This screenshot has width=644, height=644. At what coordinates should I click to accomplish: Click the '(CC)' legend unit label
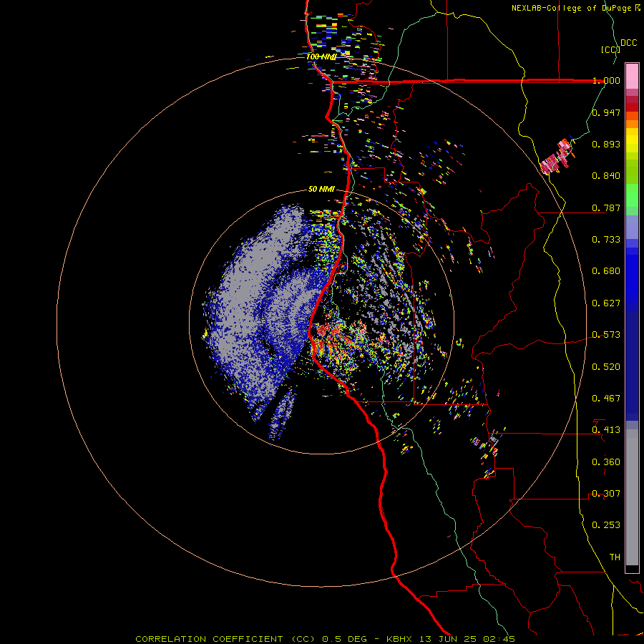pos(610,49)
